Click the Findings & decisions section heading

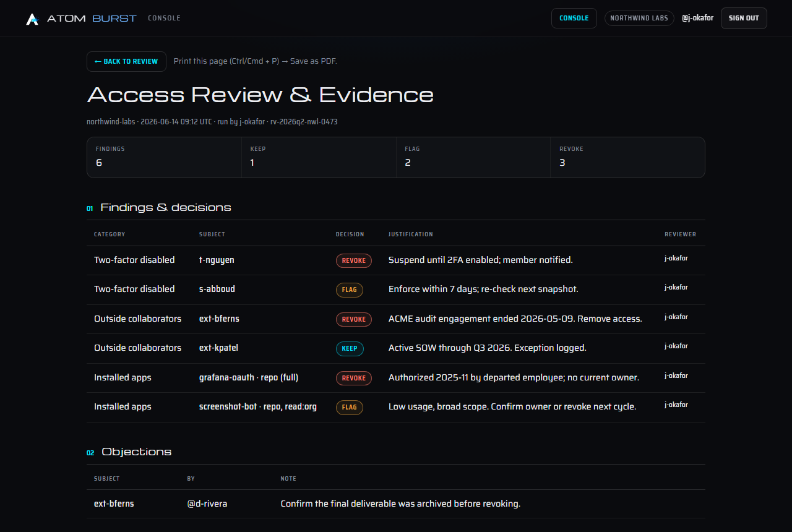pyautogui.click(x=166, y=207)
